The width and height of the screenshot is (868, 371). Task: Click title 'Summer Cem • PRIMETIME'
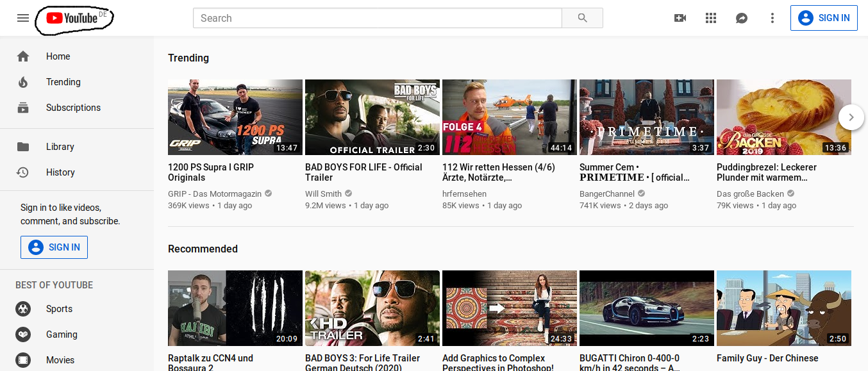[x=635, y=172]
